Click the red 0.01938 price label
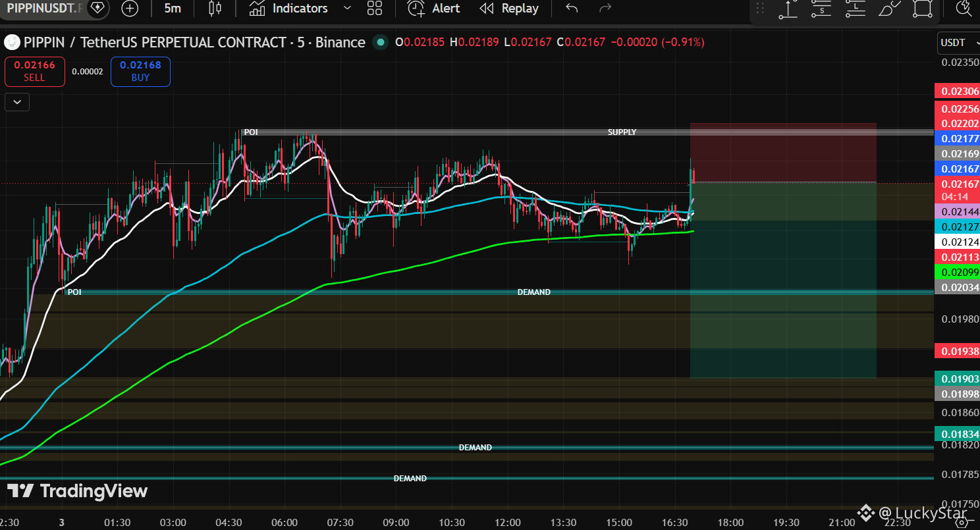The width and height of the screenshot is (980, 530). (x=958, y=351)
